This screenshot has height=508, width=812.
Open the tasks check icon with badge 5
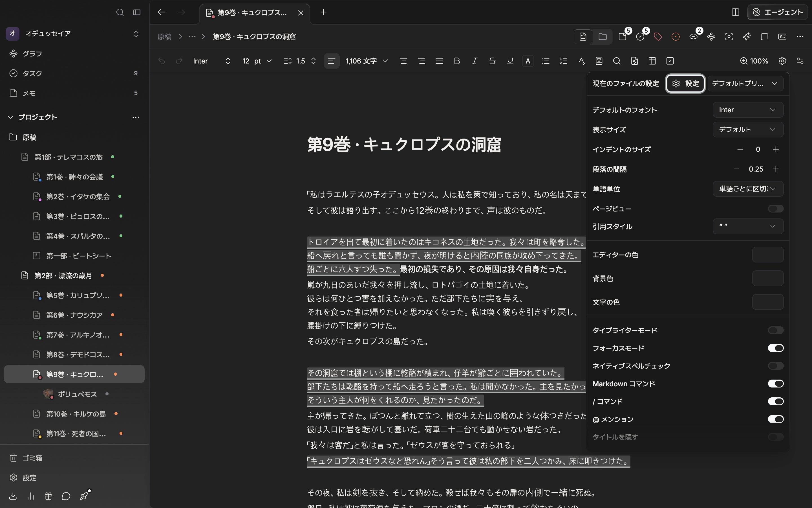pyautogui.click(x=640, y=37)
